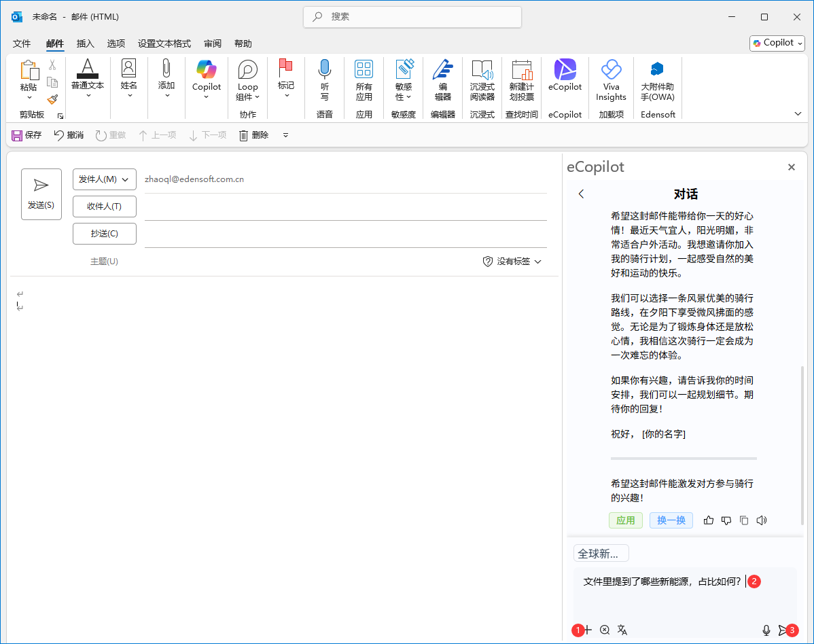Switch to the 审阅 ribbon tab

[212, 43]
